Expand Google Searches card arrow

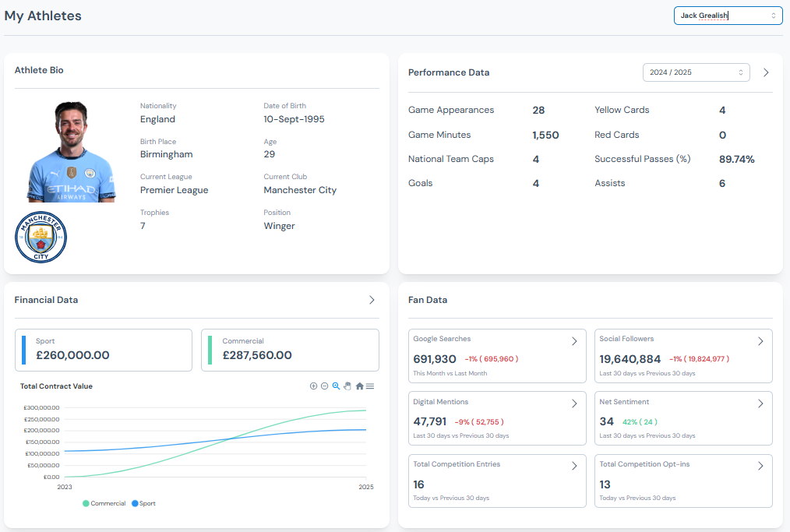click(x=574, y=341)
